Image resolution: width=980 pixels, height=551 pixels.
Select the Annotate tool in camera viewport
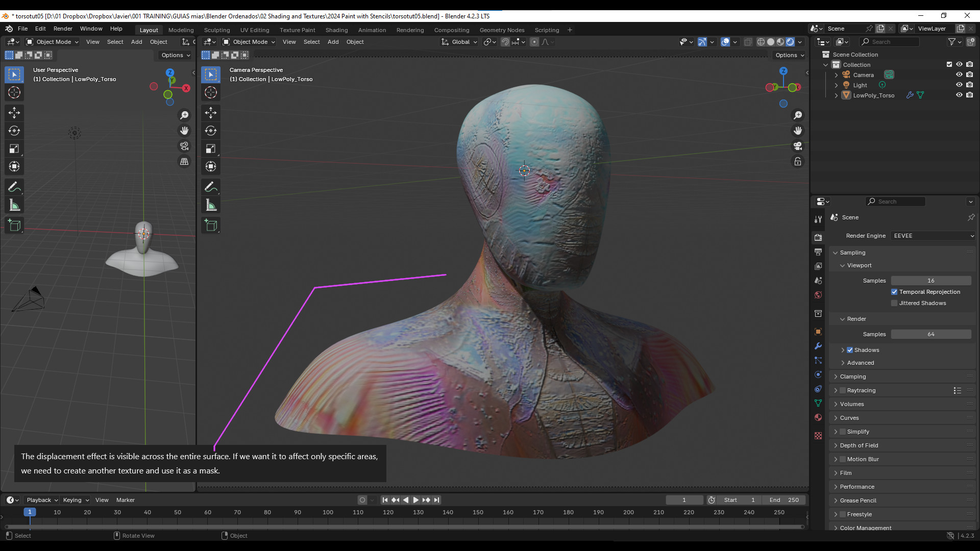point(211,187)
